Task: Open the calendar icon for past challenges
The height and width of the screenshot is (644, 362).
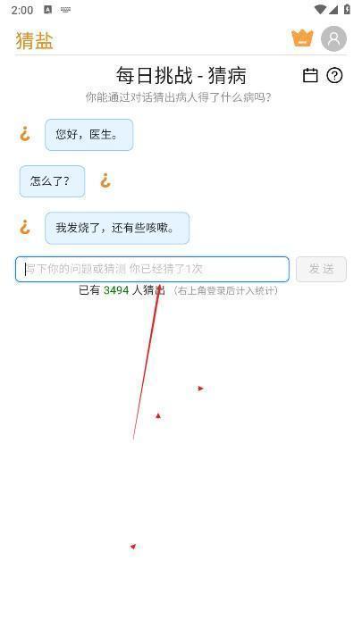Action: 310,75
